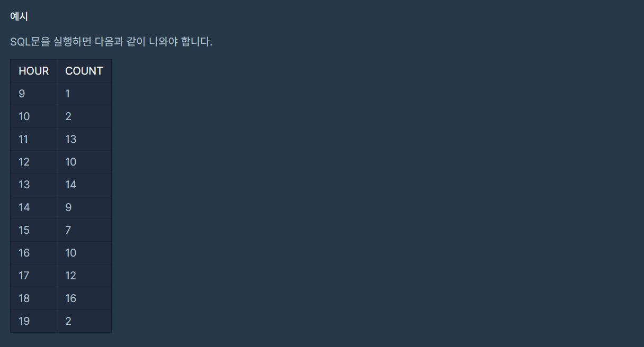The height and width of the screenshot is (347, 644).
Task: Click the COUNT column header
Action: tap(84, 71)
